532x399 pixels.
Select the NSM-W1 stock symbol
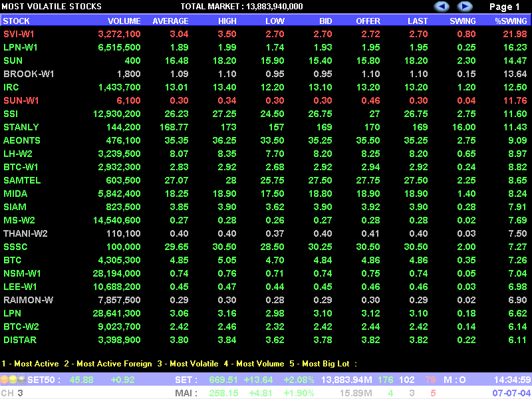coord(22,273)
